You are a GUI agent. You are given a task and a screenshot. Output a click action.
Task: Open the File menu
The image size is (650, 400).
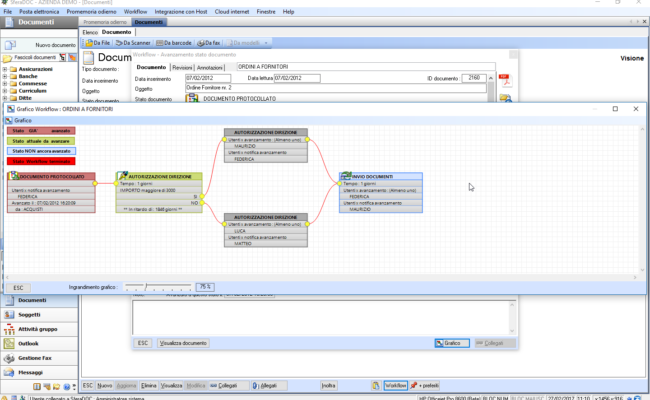tap(7, 12)
